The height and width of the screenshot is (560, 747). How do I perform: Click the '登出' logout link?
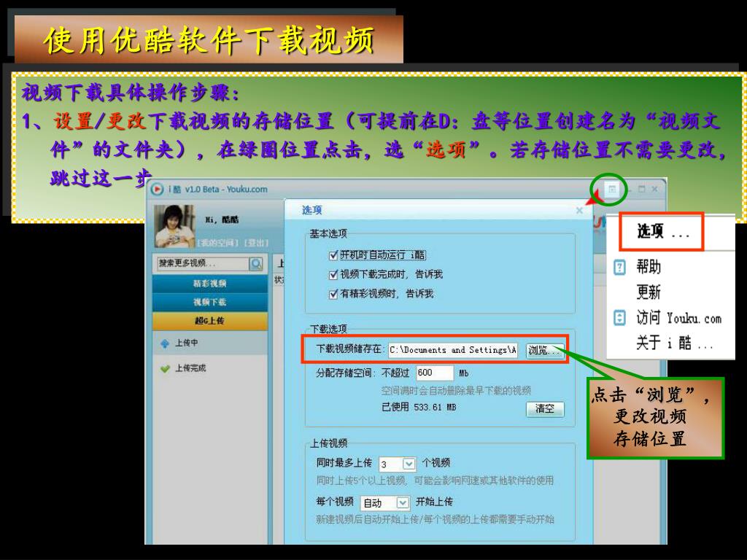pos(256,243)
